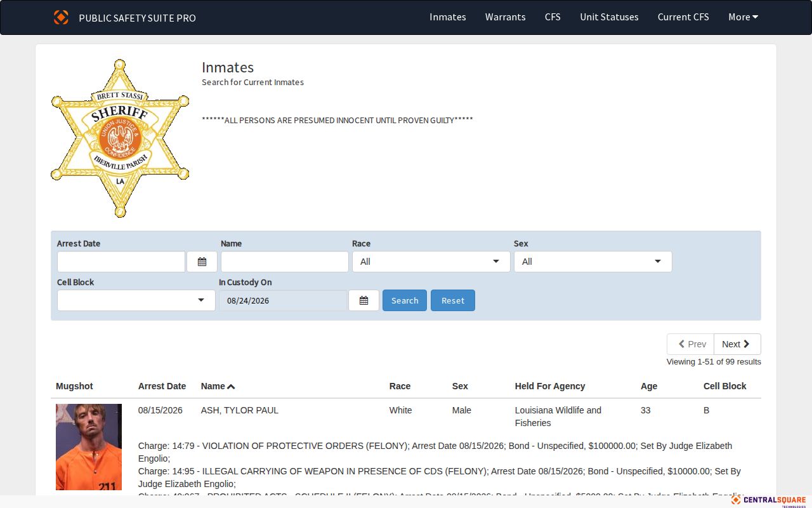This screenshot has height=508, width=812.
Task: Navigate to Current CFS
Action: pyautogui.click(x=683, y=17)
